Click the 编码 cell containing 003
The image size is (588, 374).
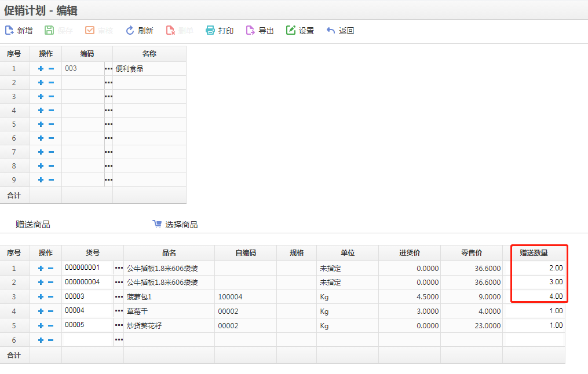pyautogui.click(x=83, y=68)
